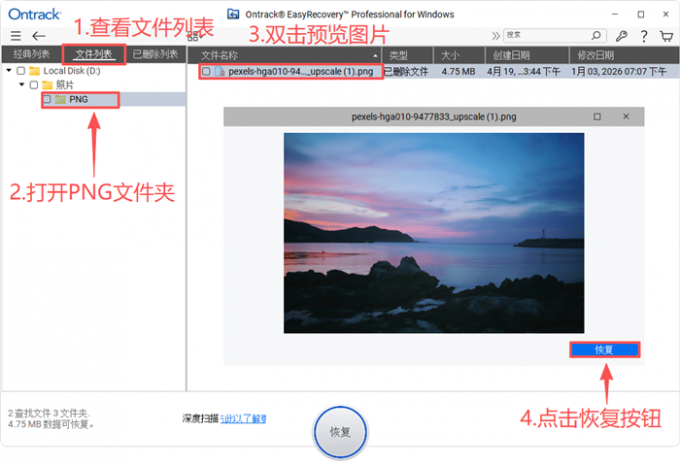The width and height of the screenshot is (680, 464).
Task: Go back with the left arrow icon
Action: pos(39,36)
